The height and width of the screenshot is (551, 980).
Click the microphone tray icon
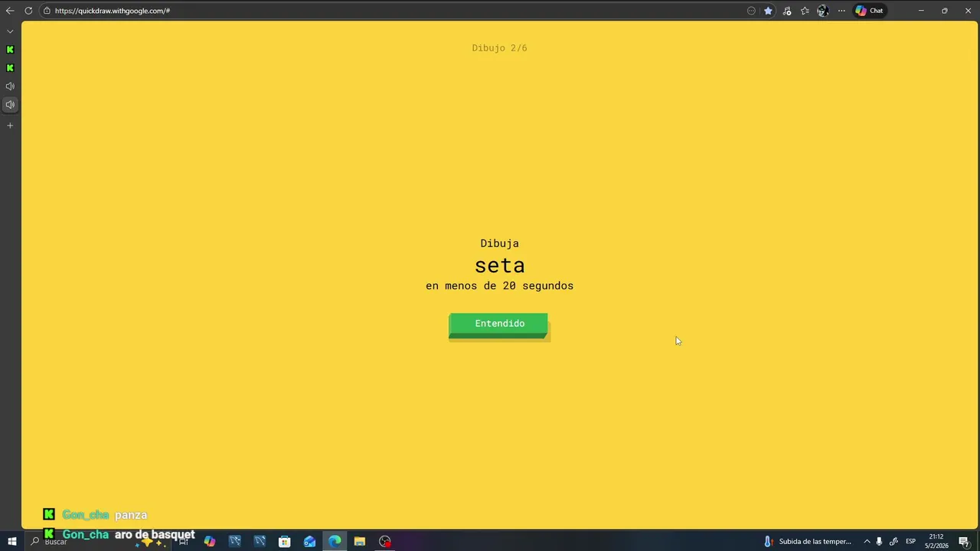879,542
